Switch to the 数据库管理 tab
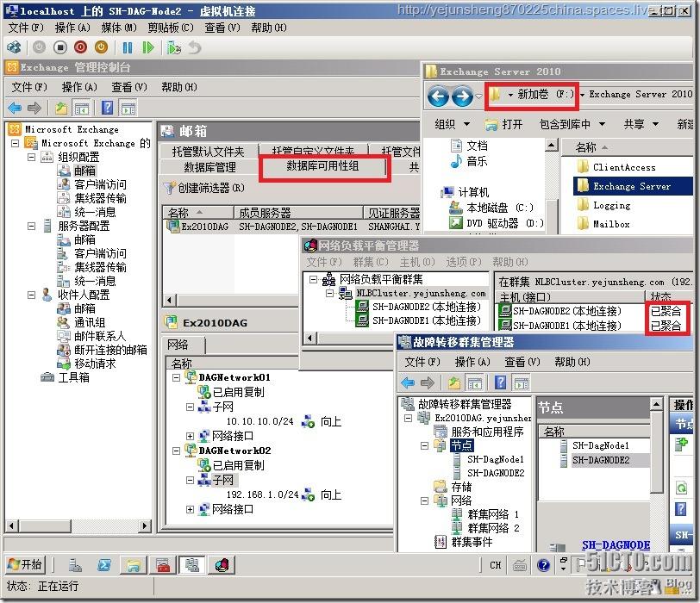Screen dimensions: 700x603 [x=209, y=167]
